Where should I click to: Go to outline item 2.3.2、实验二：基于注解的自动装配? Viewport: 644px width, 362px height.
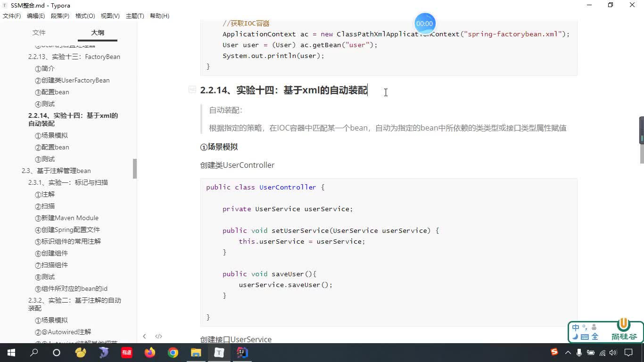[x=74, y=304]
